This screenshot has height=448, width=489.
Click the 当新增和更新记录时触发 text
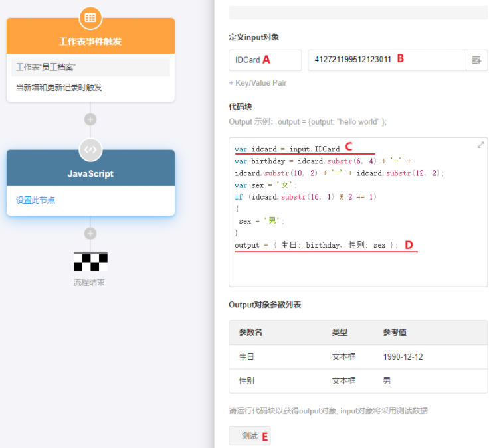(59, 88)
